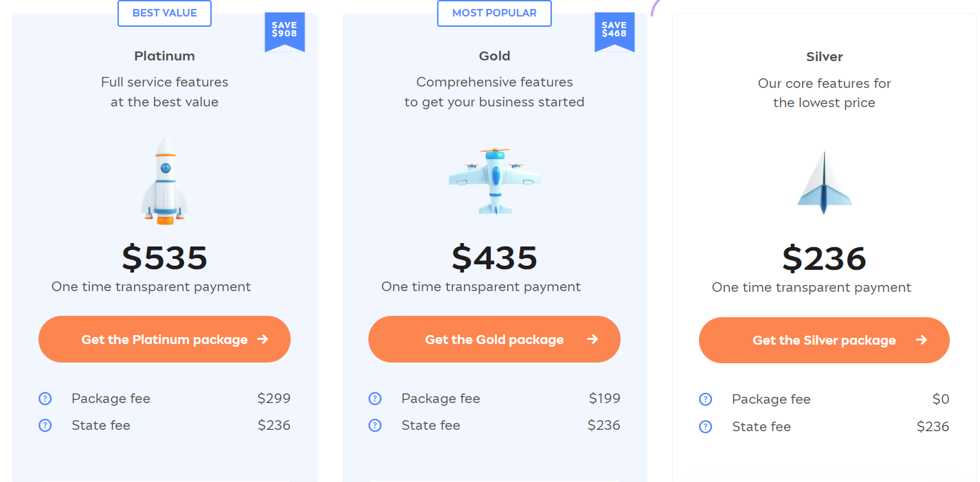Click the Gold airplane illustration
980x482 pixels.
(495, 180)
